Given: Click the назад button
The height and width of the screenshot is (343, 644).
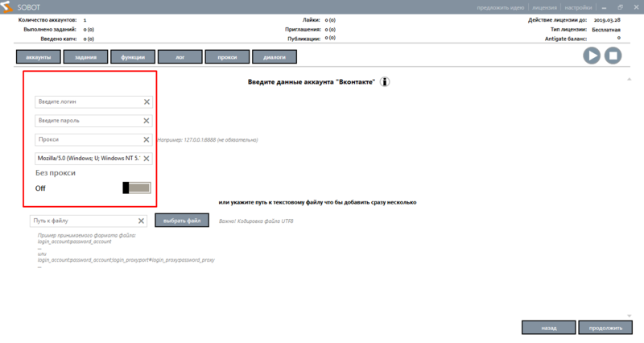Looking at the screenshot, I should coord(548,328).
